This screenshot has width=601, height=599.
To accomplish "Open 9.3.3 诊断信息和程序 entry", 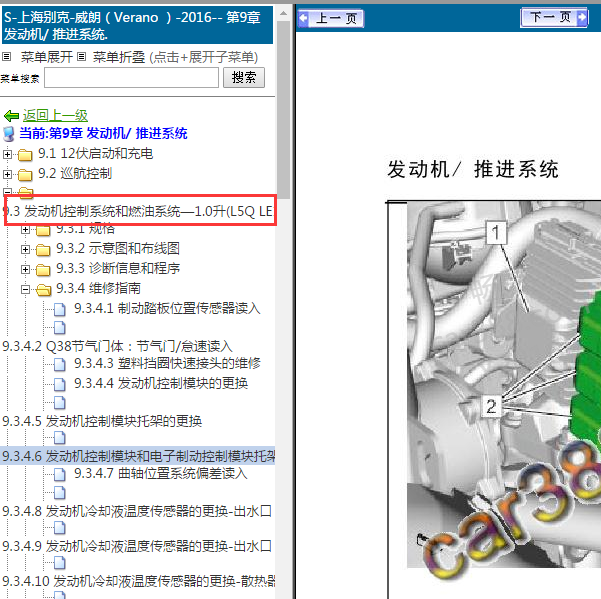I will pos(118,268).
